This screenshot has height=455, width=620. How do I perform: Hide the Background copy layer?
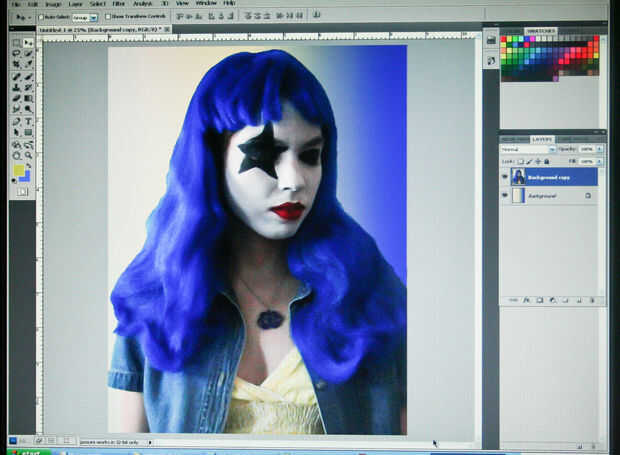(505, 177)
